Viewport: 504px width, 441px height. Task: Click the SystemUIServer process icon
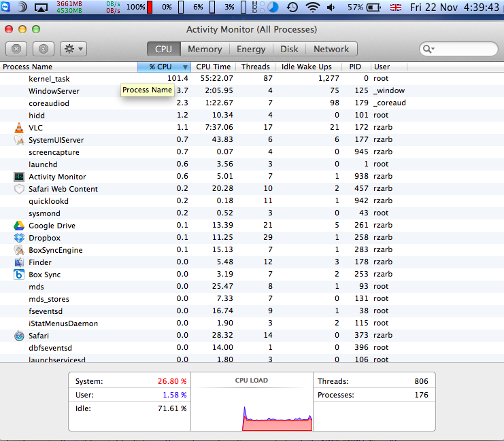pos(19,140)
